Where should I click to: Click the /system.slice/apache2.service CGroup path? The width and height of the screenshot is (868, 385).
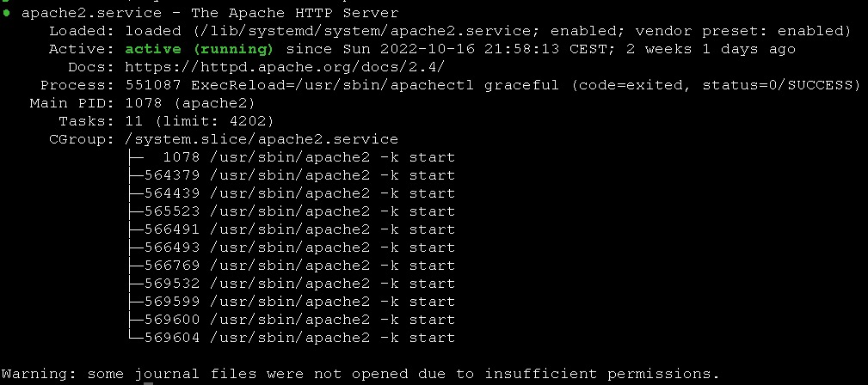point(262,139)
